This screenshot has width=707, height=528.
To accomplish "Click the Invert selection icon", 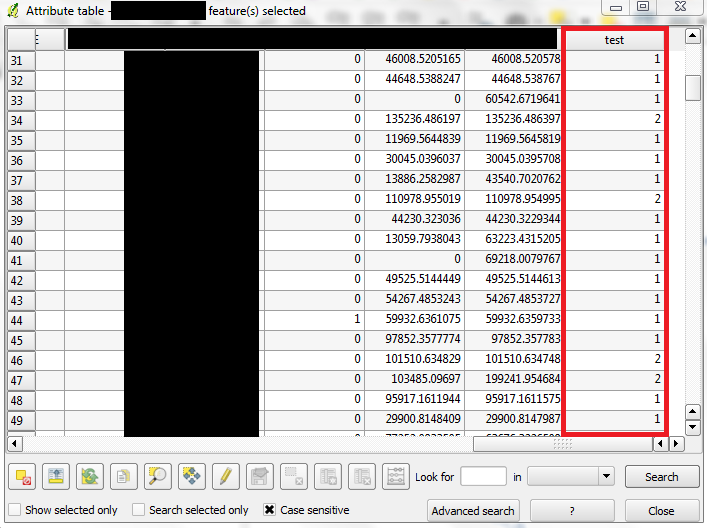I will (90, 477).
